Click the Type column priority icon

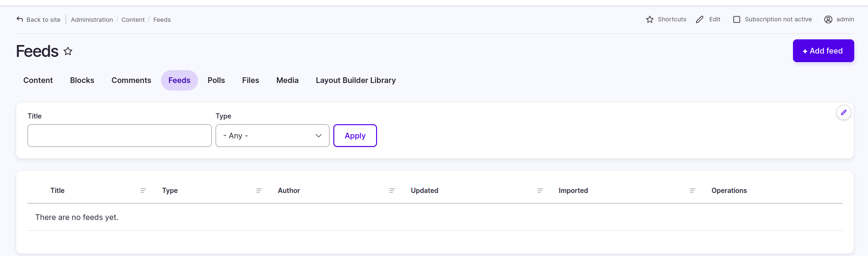(x=259, y=191)
